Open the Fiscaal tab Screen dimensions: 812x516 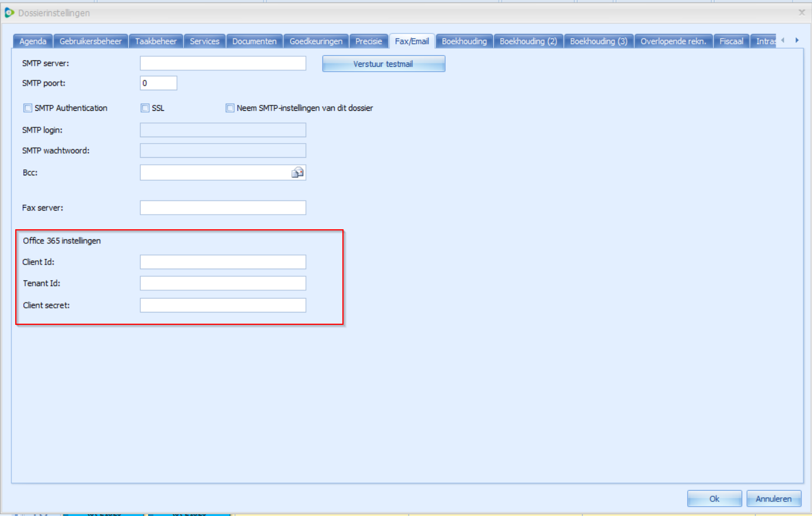(x=732, y=41)
